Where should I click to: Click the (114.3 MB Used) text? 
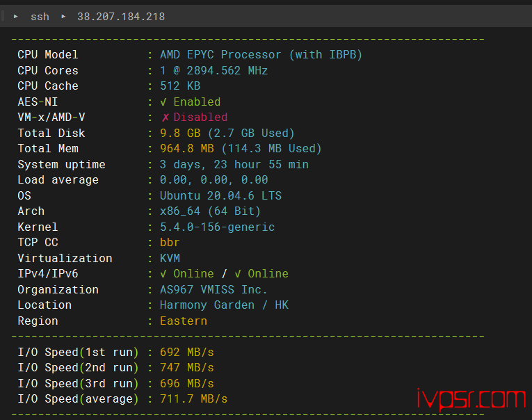(x=271, y=149)
